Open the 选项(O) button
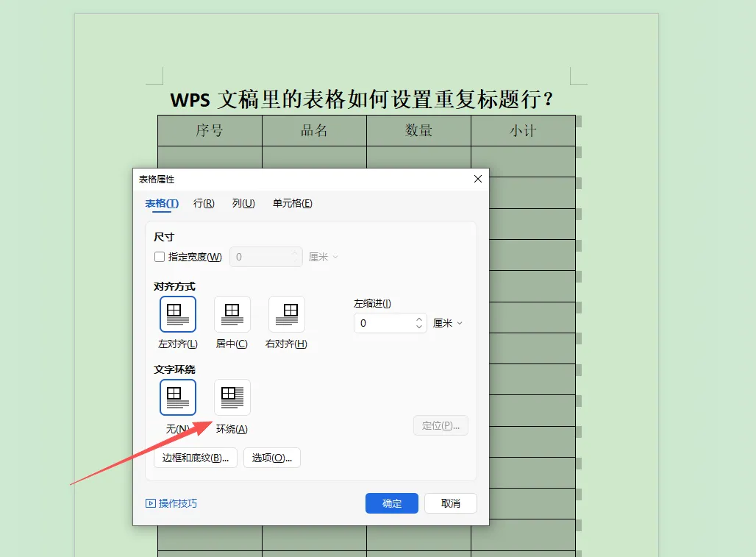This screenshot has height=557, width=756. 272,458
